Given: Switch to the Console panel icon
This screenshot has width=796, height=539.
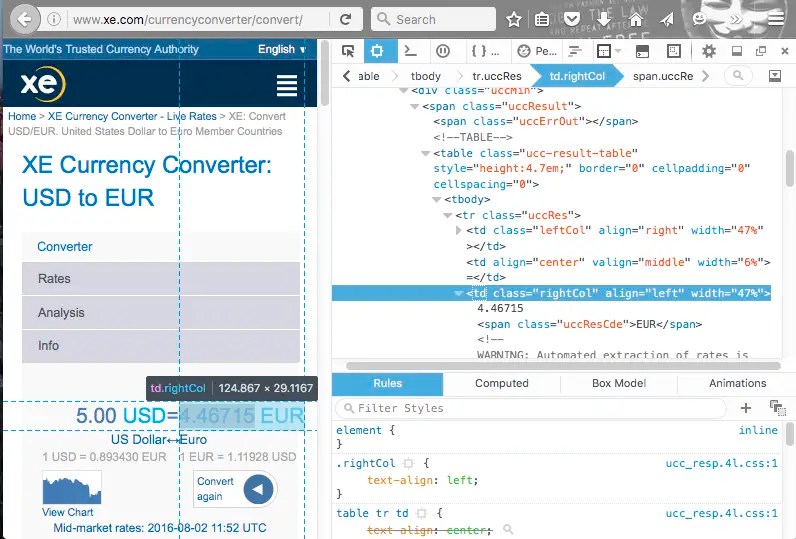Looking at the screenshot, I should pyautogui.click(x=410, y=51).
